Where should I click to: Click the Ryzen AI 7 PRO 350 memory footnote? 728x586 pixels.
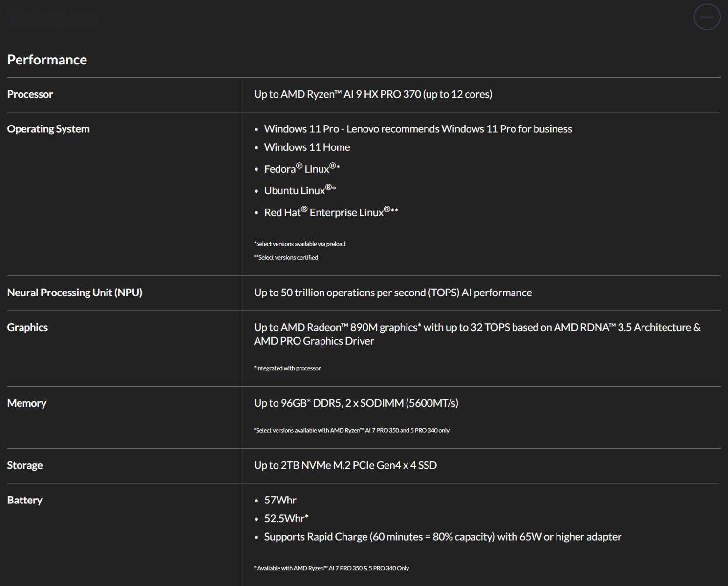pyautogui.click(x=351, y=430)
